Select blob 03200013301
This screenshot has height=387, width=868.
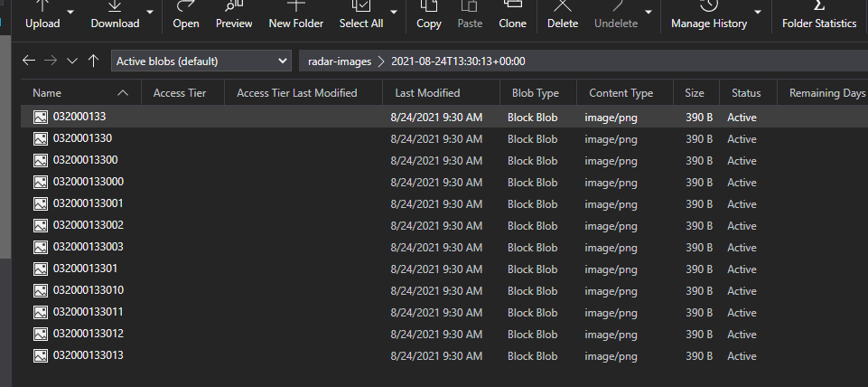click(x=444, y=269)
